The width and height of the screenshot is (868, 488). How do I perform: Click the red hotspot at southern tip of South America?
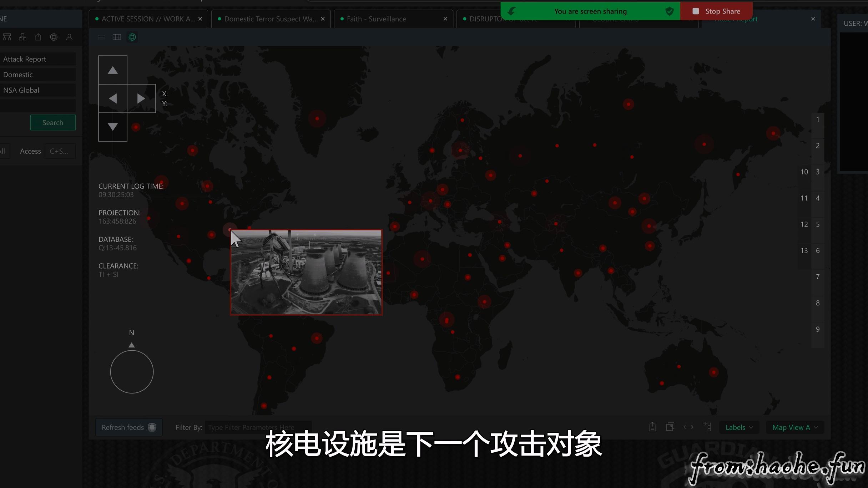pyautogui.click(x=264, y=406)
